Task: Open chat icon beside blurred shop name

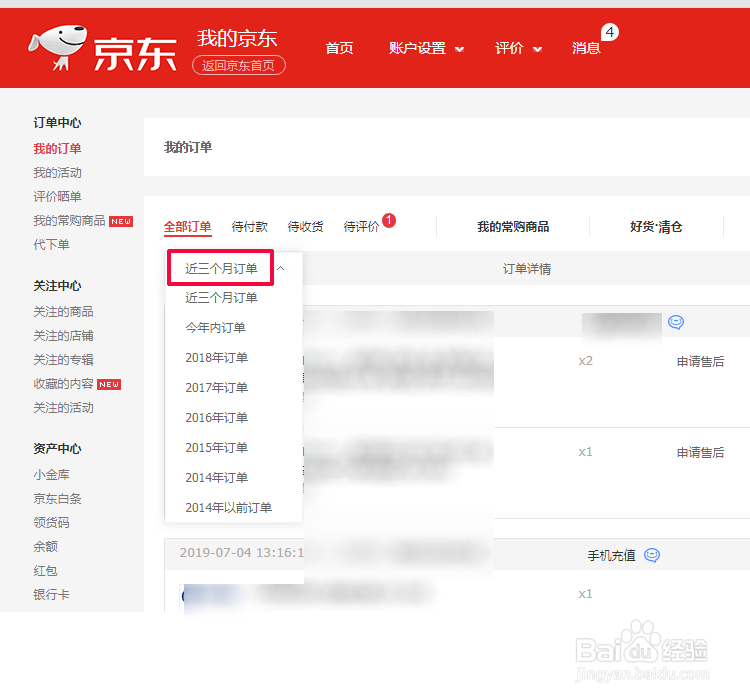Action: [x=676, y=322]
